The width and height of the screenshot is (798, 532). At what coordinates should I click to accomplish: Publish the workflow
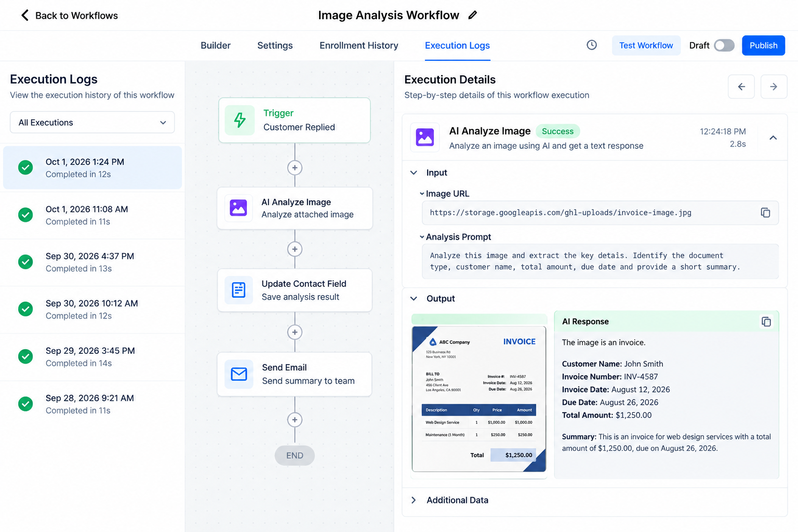tap(763, 45)
